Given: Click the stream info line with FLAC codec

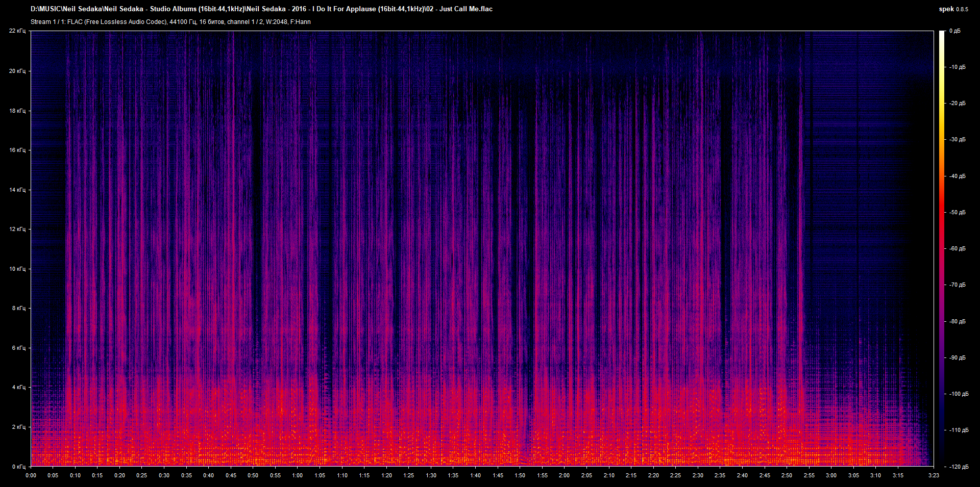Looking at the screenshot, I should [170, 22].
